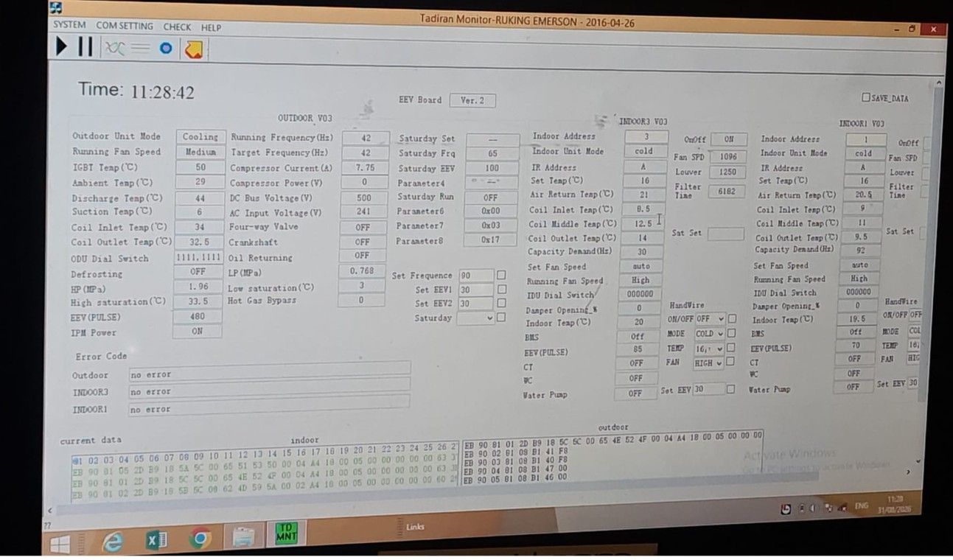The height and width of the screenshot is (560, 953).
Task: Tick INDOOR3 HandWire TEMP checkbox
Action: tap(732, 348)
